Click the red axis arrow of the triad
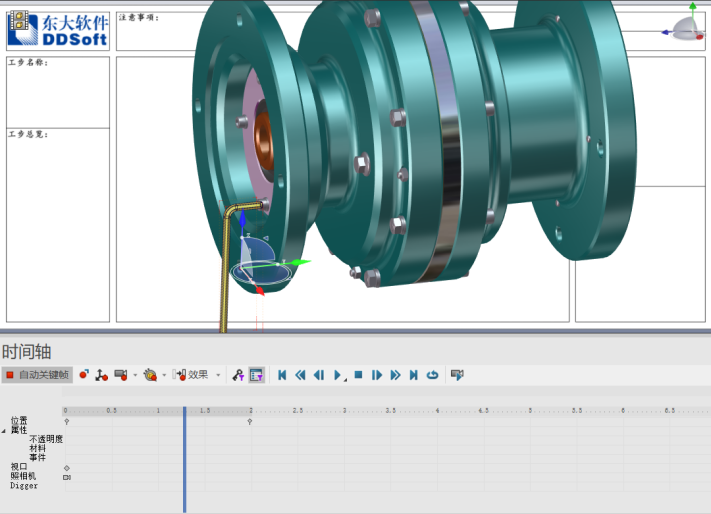The width and height of the screenshot is (711, 514). click(259, 291)
